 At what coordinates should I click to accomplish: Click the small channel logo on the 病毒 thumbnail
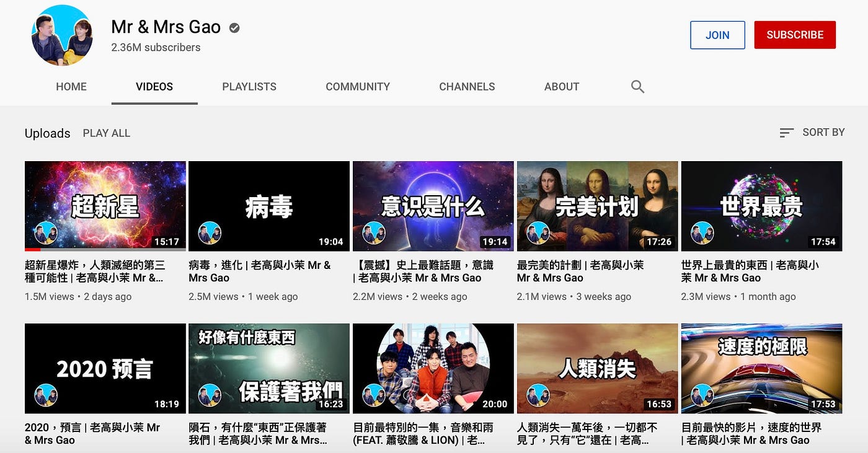click(x=210, y=233)
